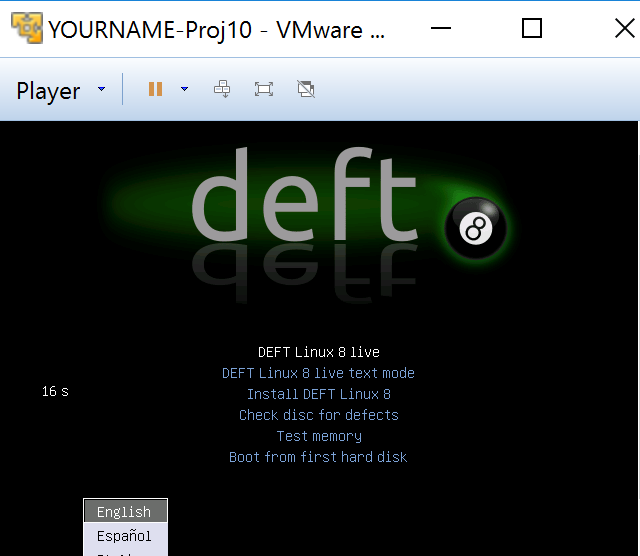
Task: Click the VMware app icon in title bar
Action: click(x=27, y=28)
